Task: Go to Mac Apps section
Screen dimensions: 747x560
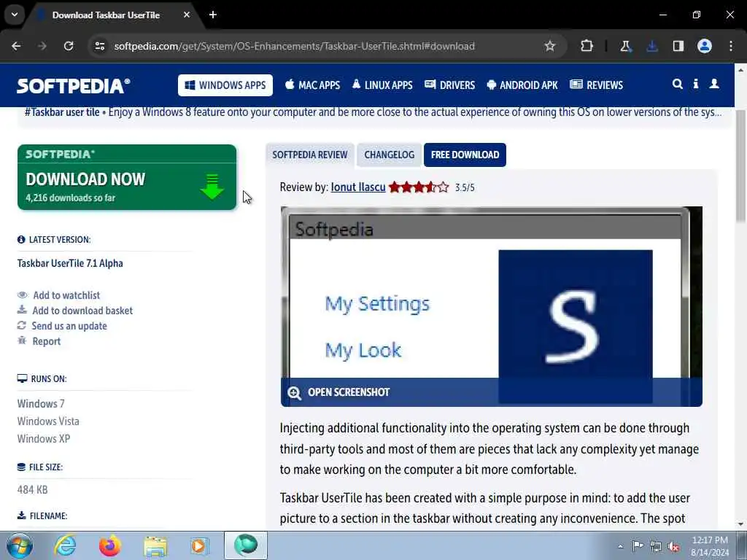Action: (x=312, y=85)
